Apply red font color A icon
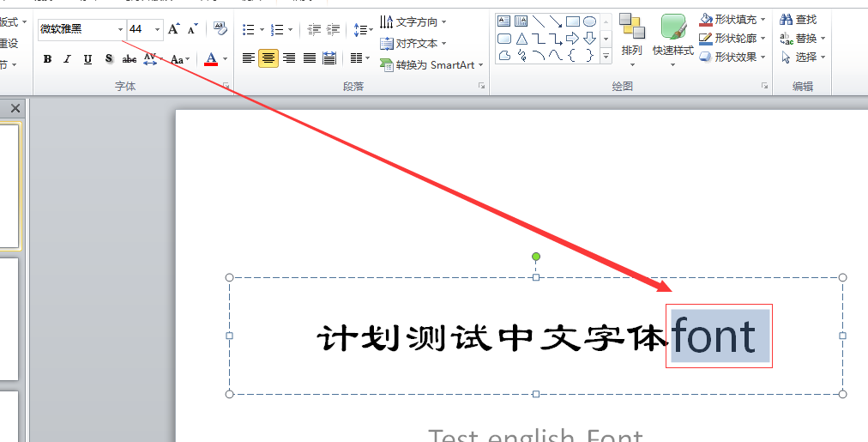The height and width of the screenshot is (442, 868). [211, 59]
